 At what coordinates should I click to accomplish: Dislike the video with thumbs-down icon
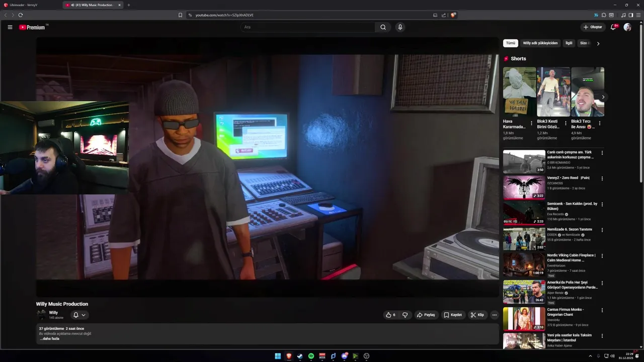[405, 315]
